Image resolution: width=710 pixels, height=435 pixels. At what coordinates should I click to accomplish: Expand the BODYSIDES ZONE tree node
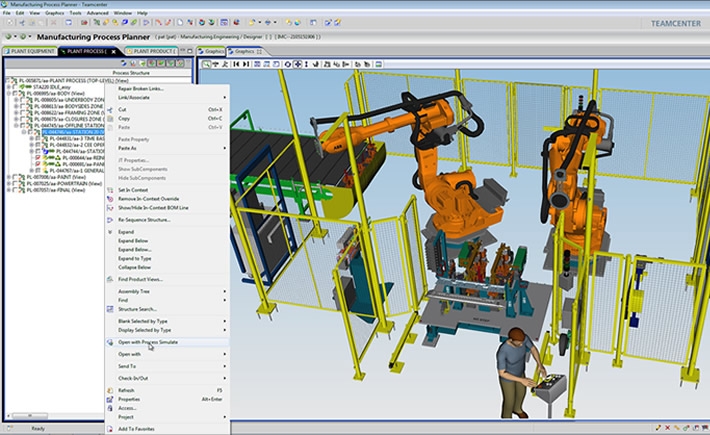point(16,106)
